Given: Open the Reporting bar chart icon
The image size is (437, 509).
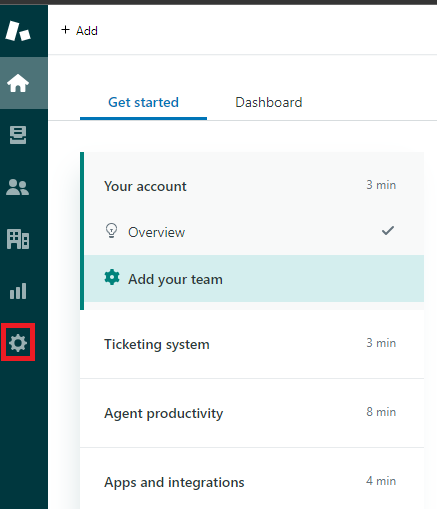Looking at the screenshot, I should click(x=18, y=291).
